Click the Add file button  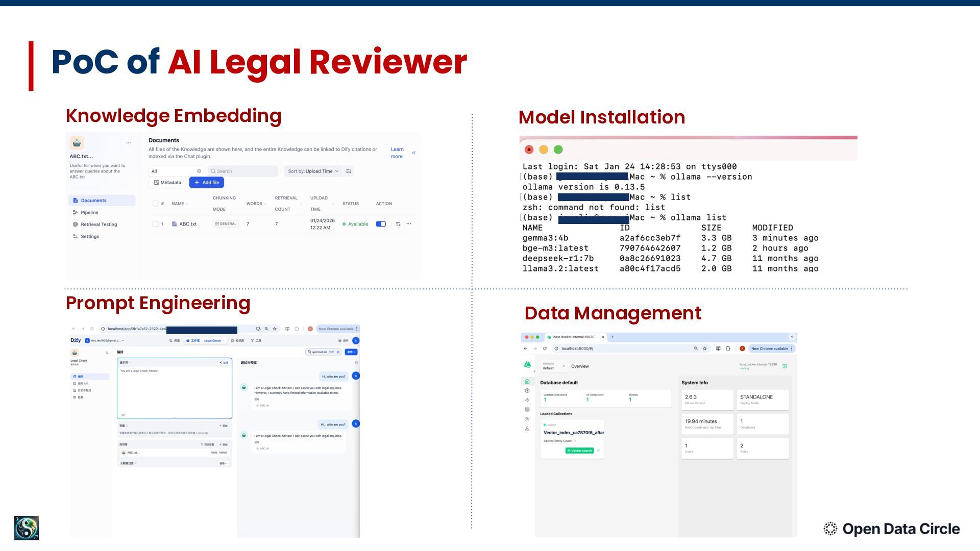pos(207,183)
